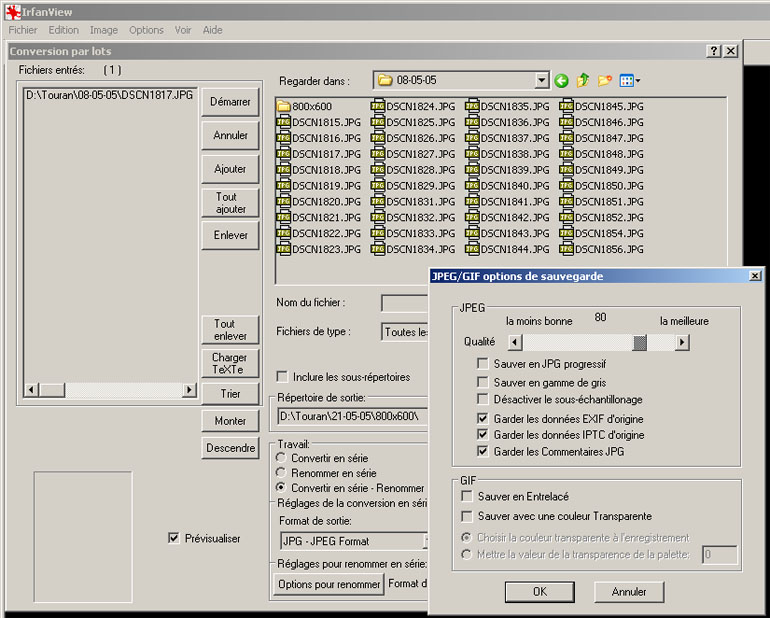Select the DSCN1840.JPG file icon
This screenshot has height=618, width=770.
click(472, 186)
